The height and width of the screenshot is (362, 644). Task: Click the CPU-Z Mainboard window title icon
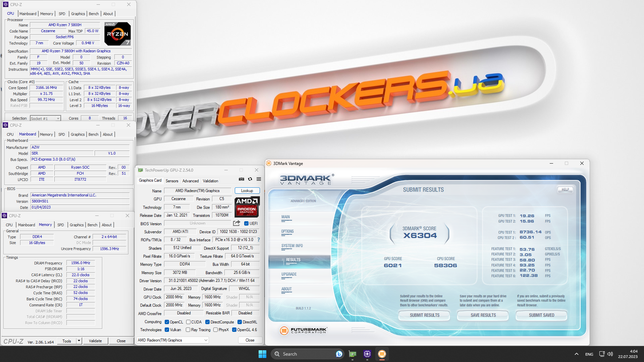(5, 125)
